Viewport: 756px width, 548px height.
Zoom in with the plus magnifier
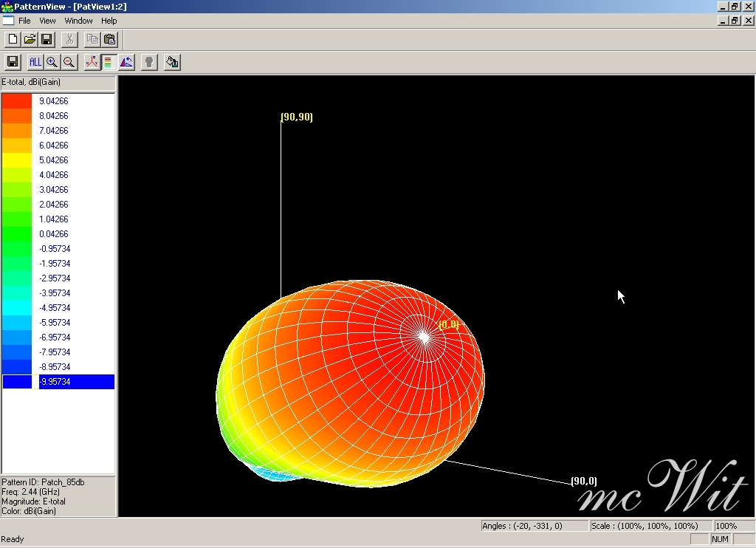(x=52, y=62)
